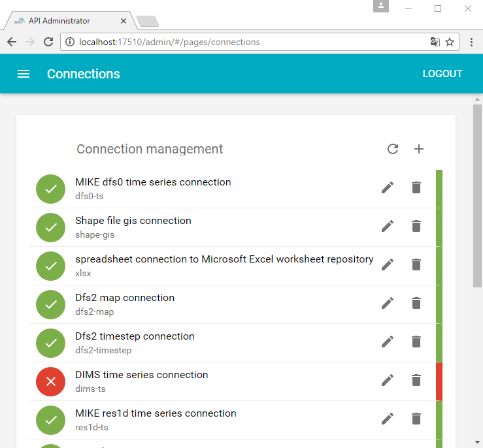The height and width of the screenshot is (448, 483).
Task: Delete the MIKE res1d time series connection
Action: pyautogui.click(x=416, y=419)
